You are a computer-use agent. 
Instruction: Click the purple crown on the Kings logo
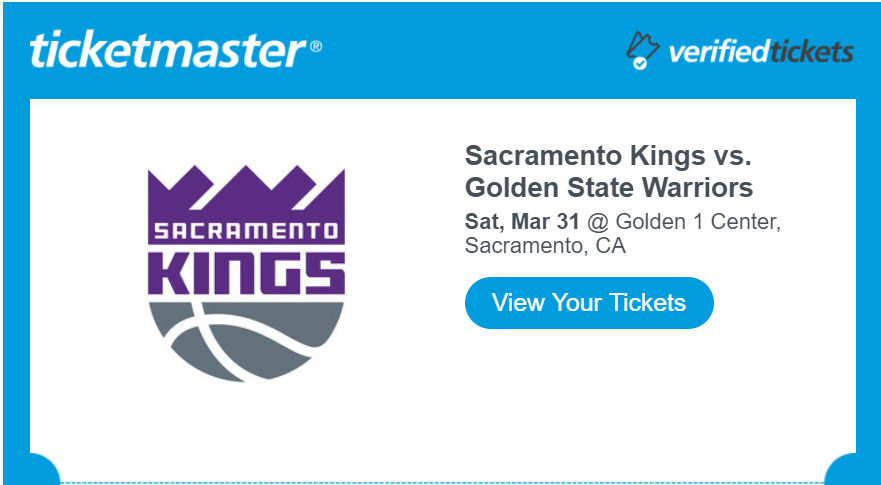click(x=246, y=191)
